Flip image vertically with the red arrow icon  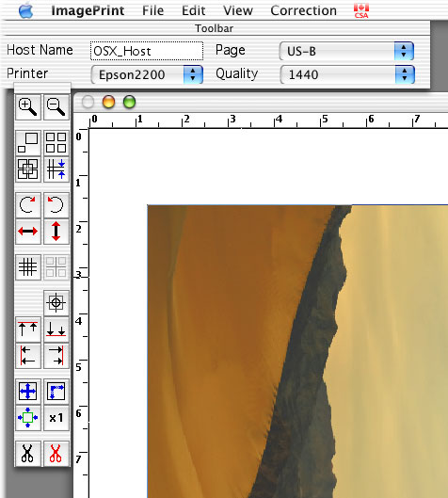[x=56, y=232]
